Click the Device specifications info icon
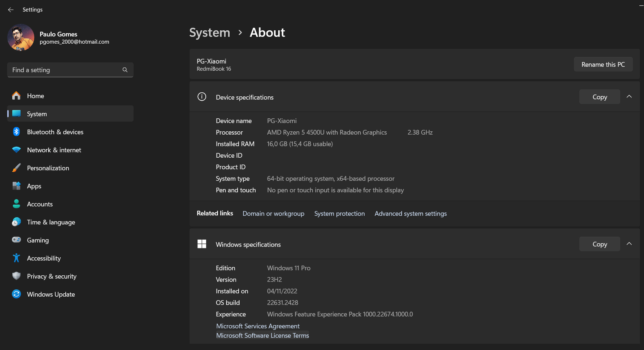 [x=202, y=97]
